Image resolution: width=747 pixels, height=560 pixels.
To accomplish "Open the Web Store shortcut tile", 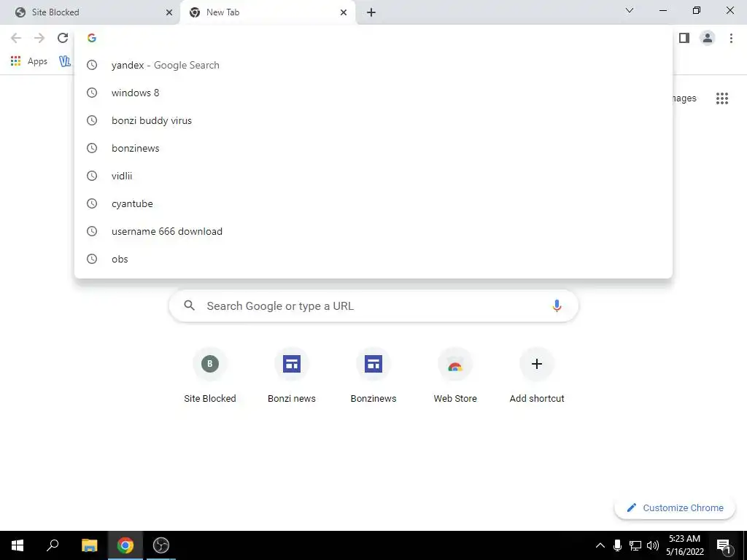I will (455, 376).
